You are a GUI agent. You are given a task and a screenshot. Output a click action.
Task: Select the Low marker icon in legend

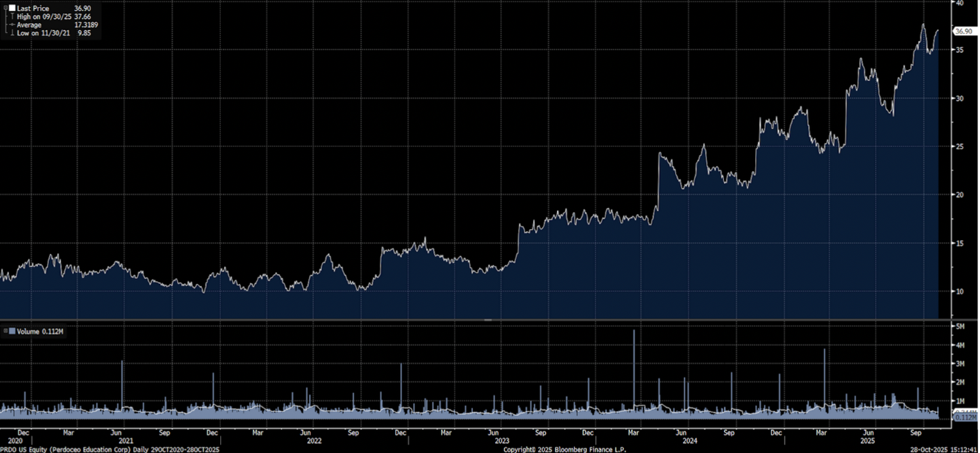(x=12, y=33)
